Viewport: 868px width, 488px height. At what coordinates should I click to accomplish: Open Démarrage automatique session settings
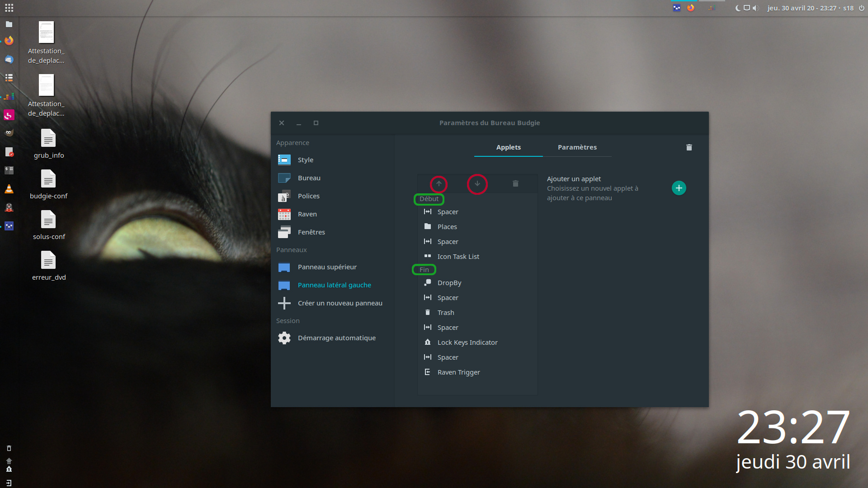click(336, 338)
